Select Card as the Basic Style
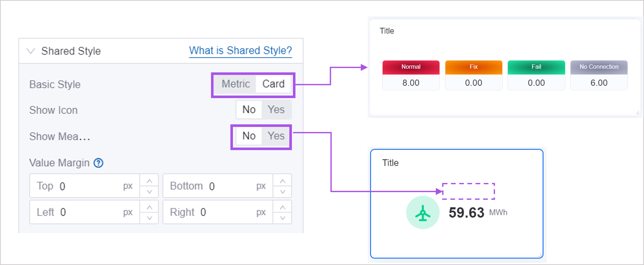 click(273, 84)
